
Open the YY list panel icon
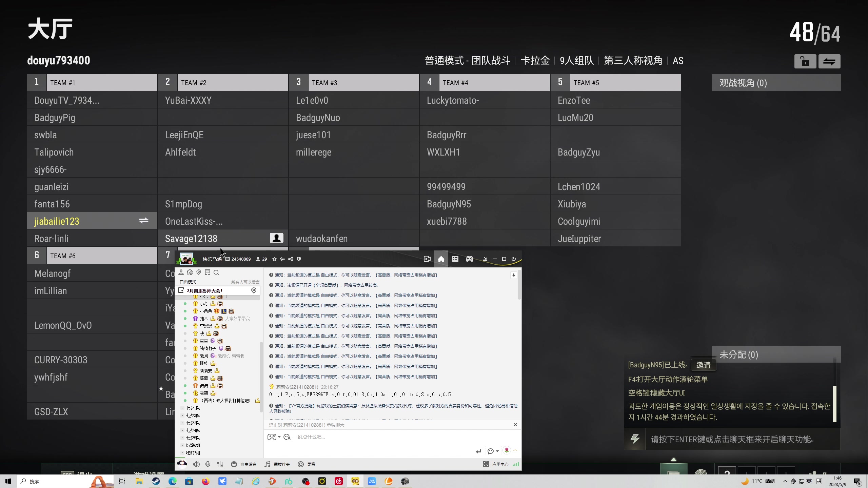tap(455, 259)
